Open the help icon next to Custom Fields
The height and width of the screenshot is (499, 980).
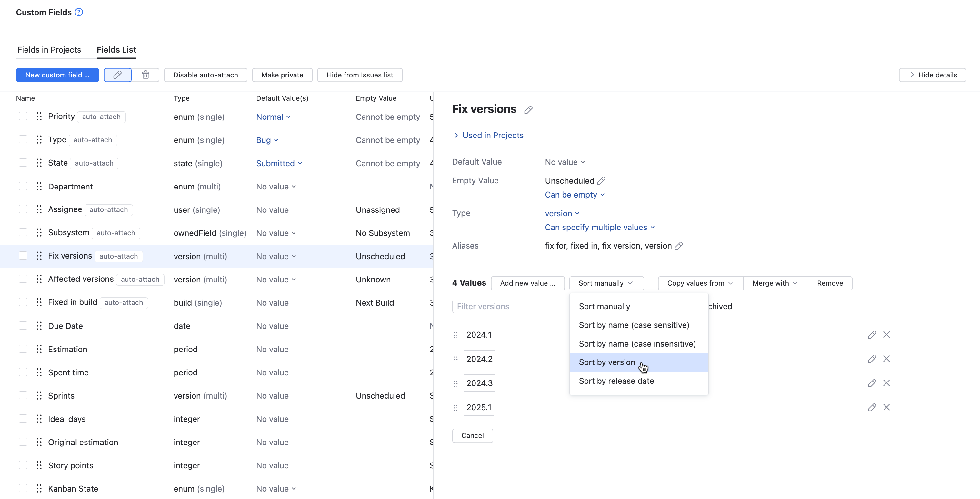78,12
